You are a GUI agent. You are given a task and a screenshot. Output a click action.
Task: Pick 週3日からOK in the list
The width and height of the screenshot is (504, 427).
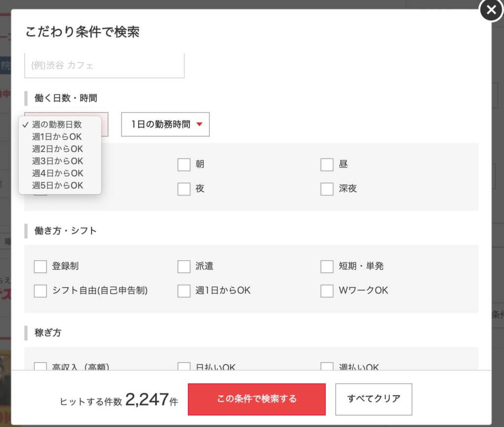click(x=57, y=161)
